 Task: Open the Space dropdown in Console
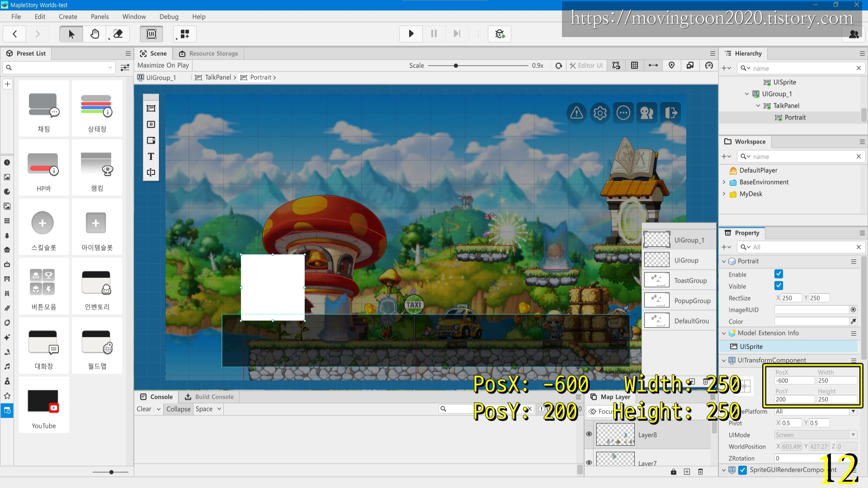pyautogui.click(x=208, y=409)
